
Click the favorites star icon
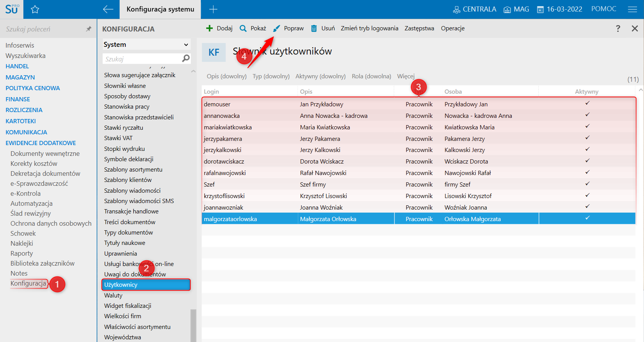coord(35,10)
